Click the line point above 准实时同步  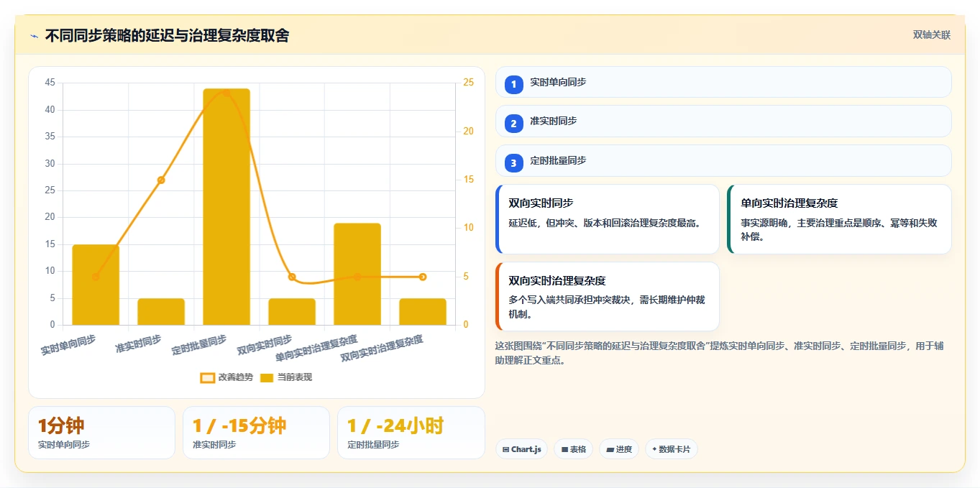[161, 180]
